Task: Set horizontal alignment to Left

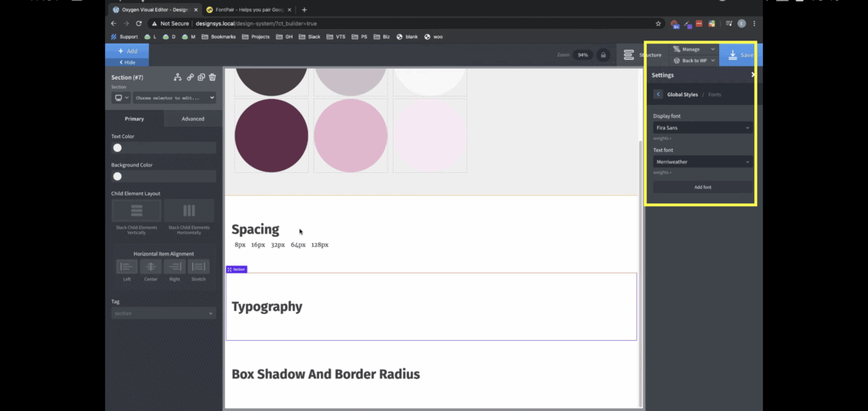Action: (x=127, y=267)
